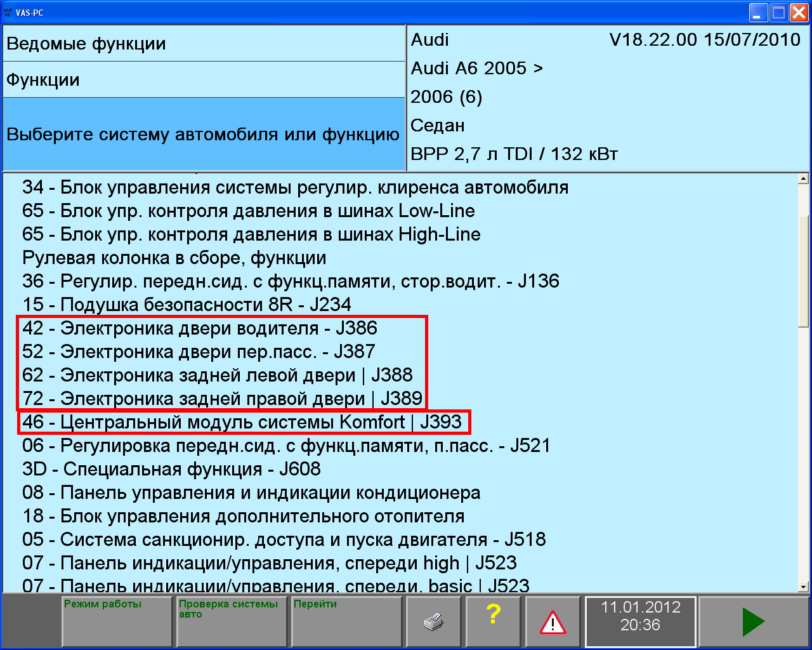This screenshot has width=812, height=650.
Task: Select 05 - Система санкционир. доступа J518
Action: tap(284, 540)
